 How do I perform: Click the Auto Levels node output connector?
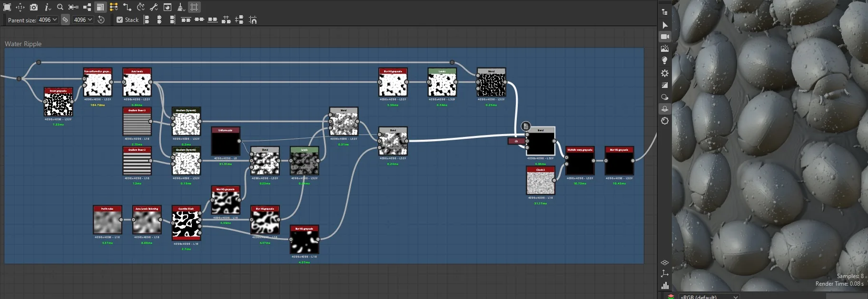[151, 82]
